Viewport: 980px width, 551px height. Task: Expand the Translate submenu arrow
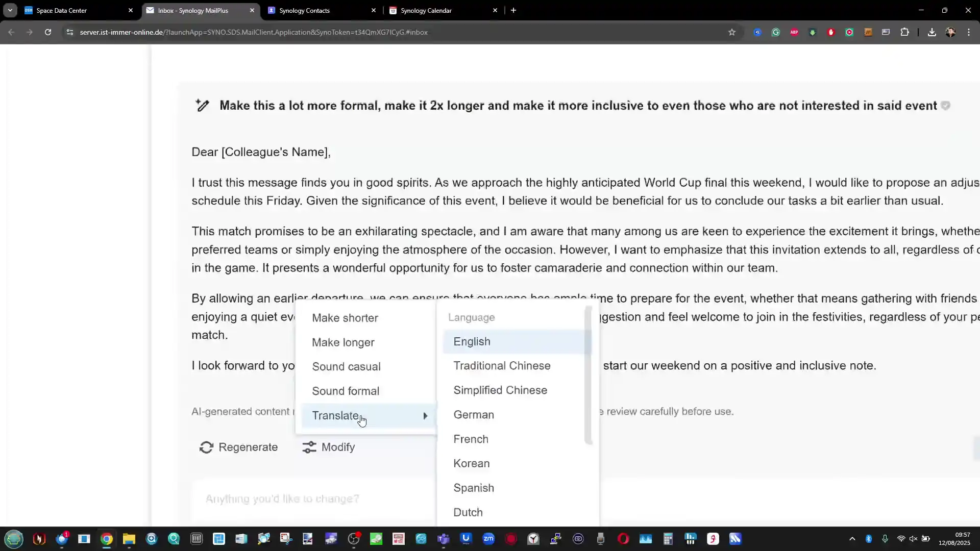click(x=425, y=416)
